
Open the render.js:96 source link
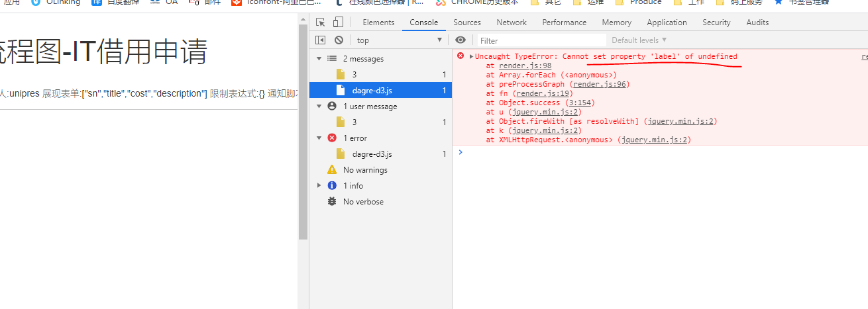(599, 84)
